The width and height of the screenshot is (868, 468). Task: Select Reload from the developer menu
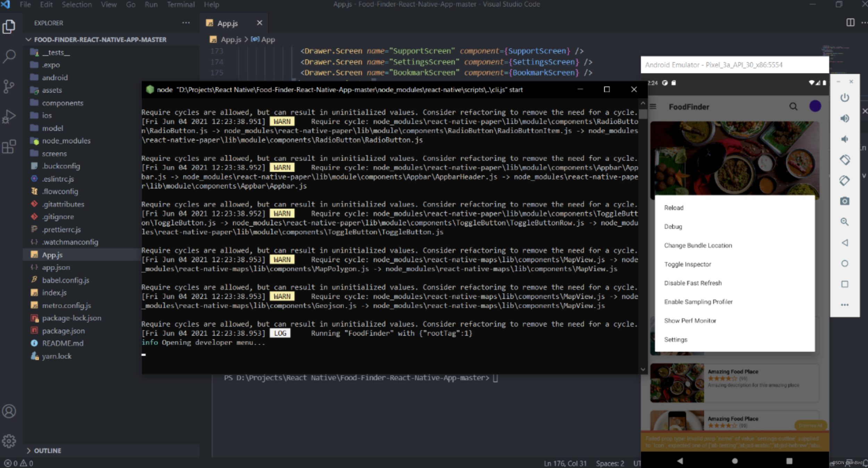pyautogui.click(x=673, y=208)
